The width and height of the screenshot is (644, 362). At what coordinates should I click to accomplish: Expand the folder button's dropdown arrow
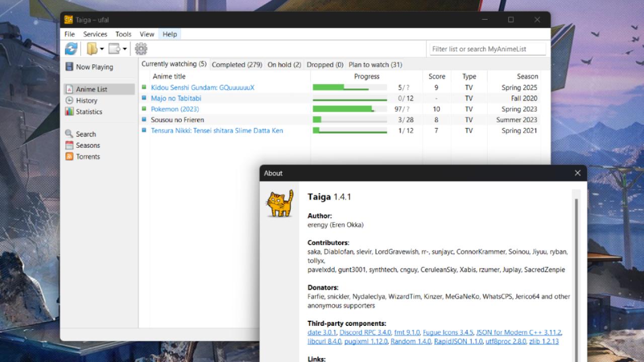[102, 49]
